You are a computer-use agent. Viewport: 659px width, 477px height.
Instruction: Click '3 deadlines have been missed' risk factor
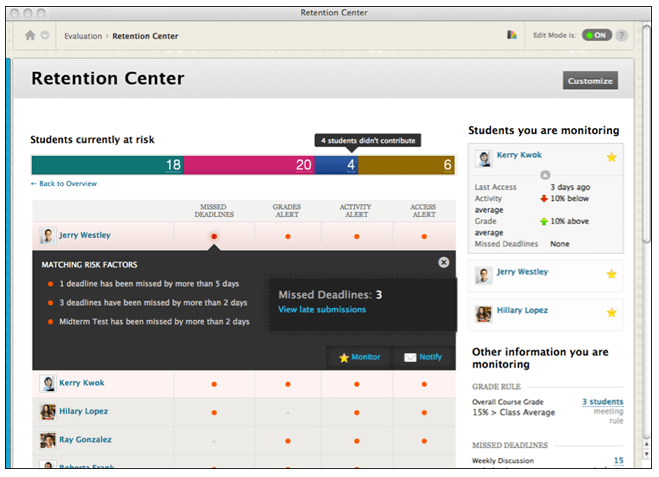153,303
